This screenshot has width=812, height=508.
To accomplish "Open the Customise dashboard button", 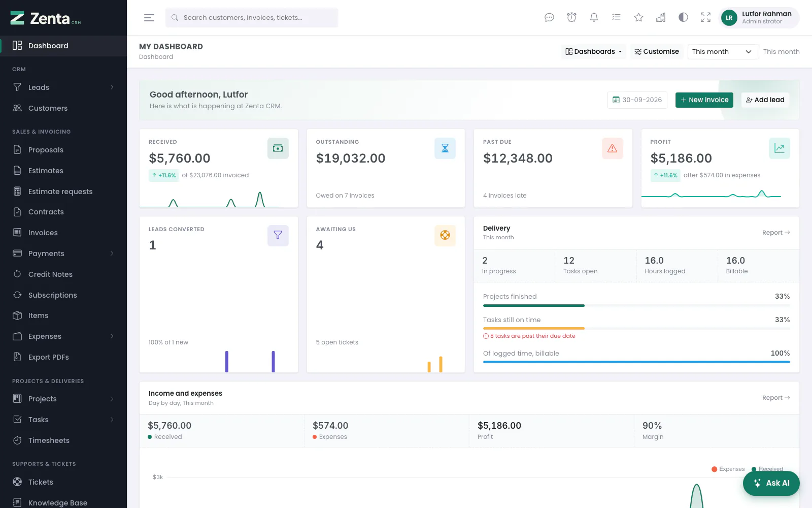I will 657,52.
